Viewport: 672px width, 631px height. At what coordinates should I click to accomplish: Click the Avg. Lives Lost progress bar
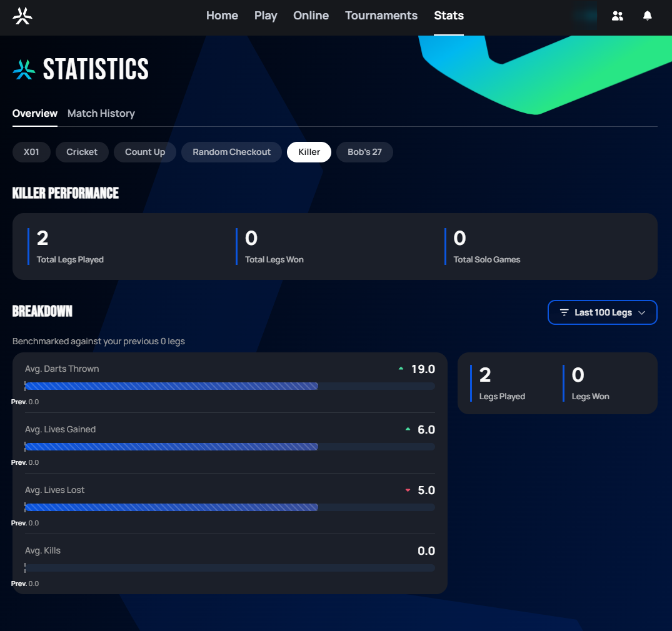coord(229,507)
